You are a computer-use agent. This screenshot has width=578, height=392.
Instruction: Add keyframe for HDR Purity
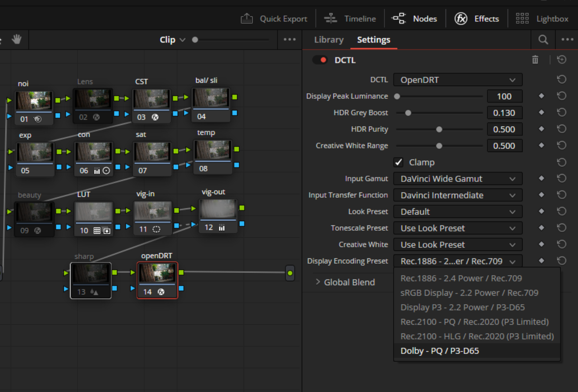tap(541, 129)
